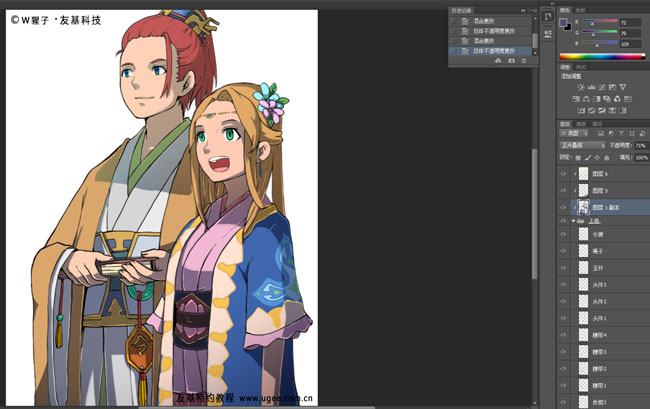Viewport: 650px width, 409px height.
Task: Pick a color from the spectrum ramp
Action: (x=602, y=56)
